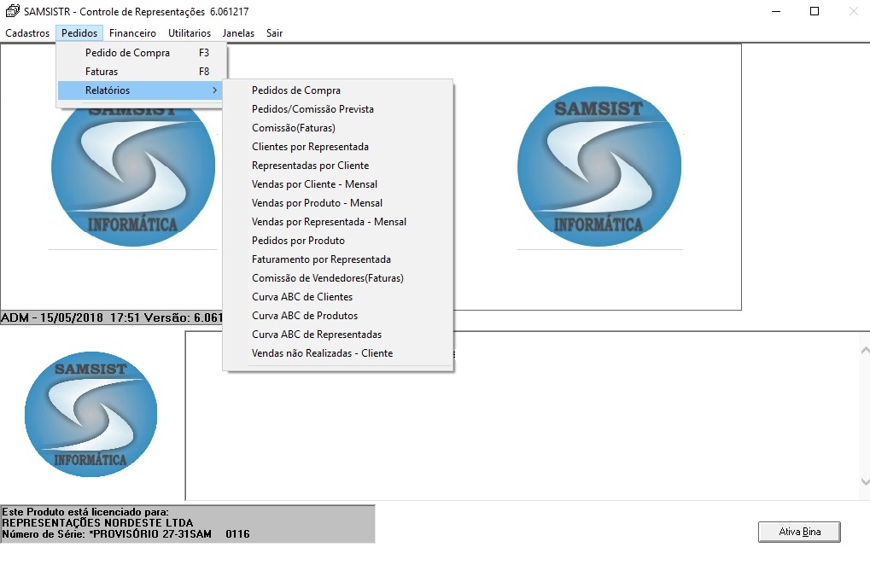Click the Ativa Bina button
Screen dimensions: 870x588
tap(799, 532)
